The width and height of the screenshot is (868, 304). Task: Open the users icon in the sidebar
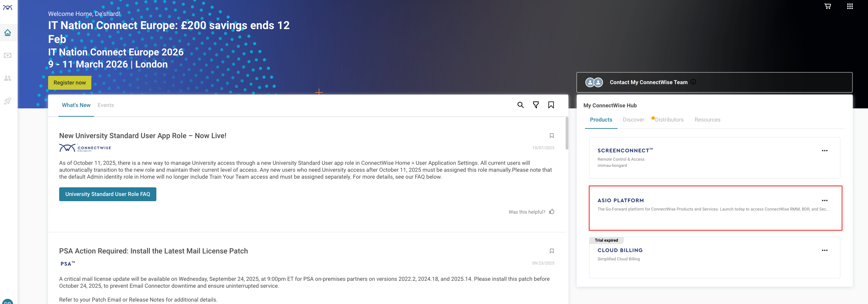(x=8, y=78)
